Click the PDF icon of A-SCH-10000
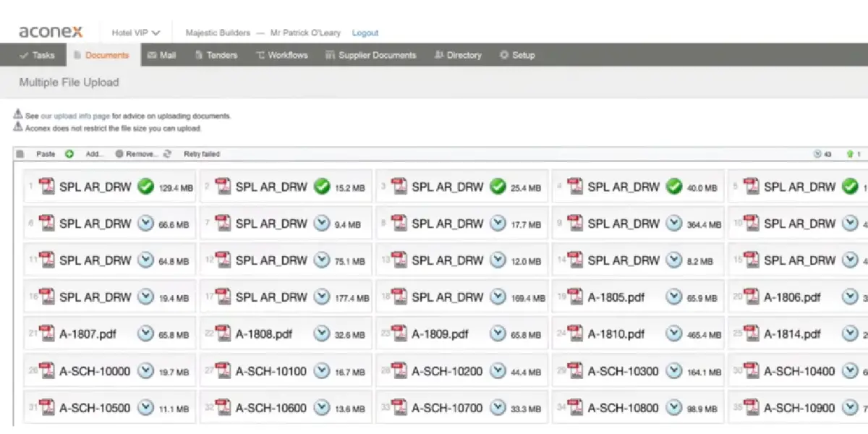The width and height of the screenshot is (868, 434). [47, 371]
